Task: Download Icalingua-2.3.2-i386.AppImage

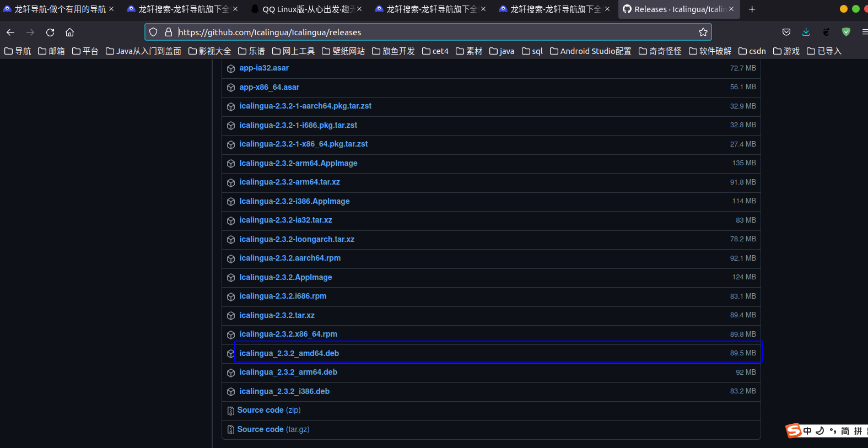Action: click(294, 201)
